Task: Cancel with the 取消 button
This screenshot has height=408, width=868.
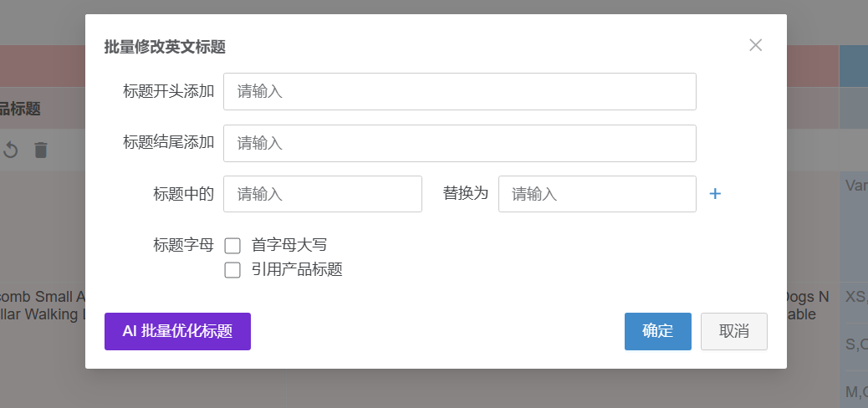Action: [x=734, y=332]
